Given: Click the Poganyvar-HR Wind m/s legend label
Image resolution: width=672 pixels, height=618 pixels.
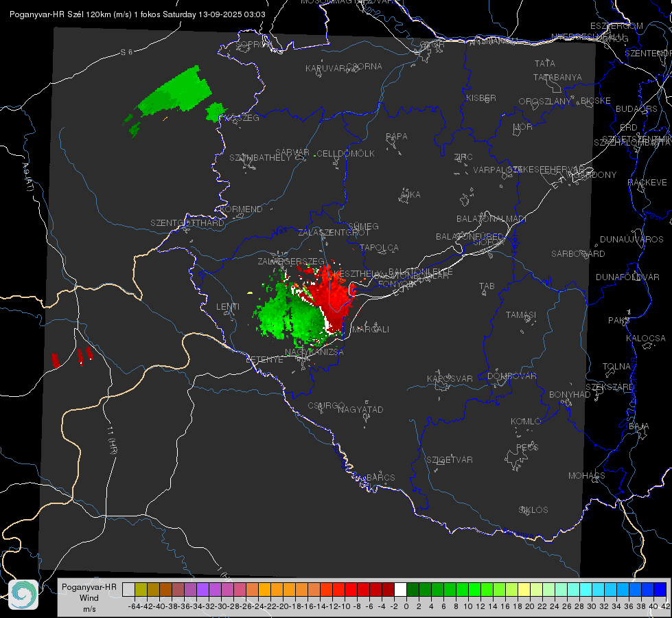Looking at the screenshot, I should click(x=89, y=598).
